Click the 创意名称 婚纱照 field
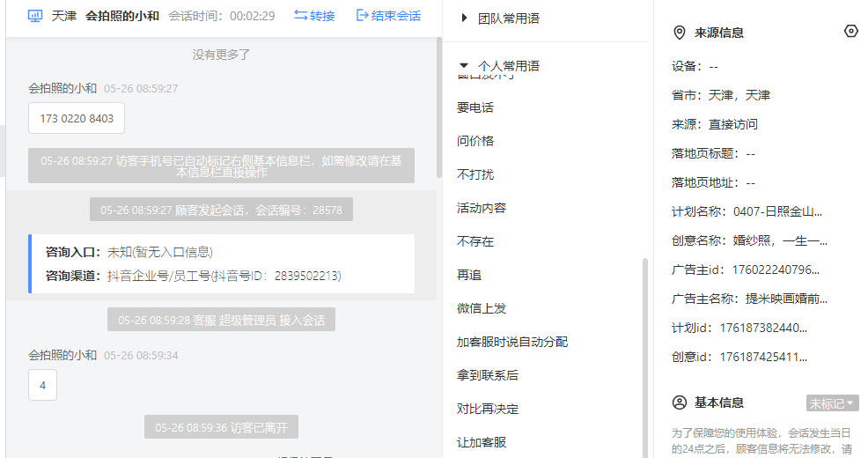This screenshot has height=458, width=868. (x=749, y=241)
